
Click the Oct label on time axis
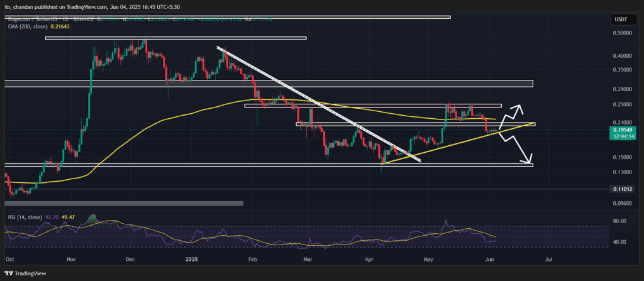tap(10, 260)
